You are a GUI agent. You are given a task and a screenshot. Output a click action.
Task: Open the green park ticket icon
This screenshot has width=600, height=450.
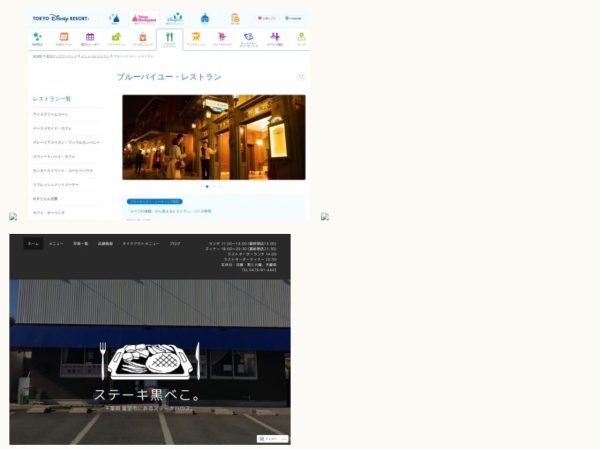click(116, 39)
